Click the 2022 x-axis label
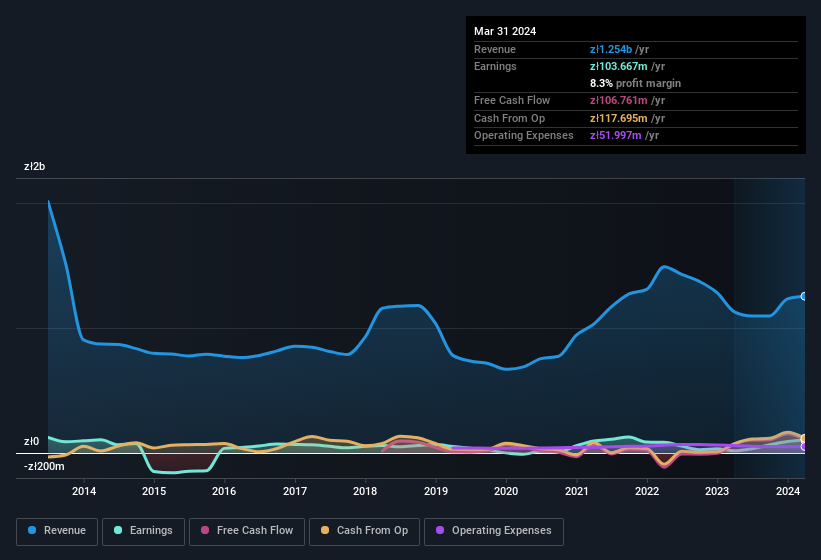Image resolution: width=821 pixels, height=560 pixels. coord(647,491)
